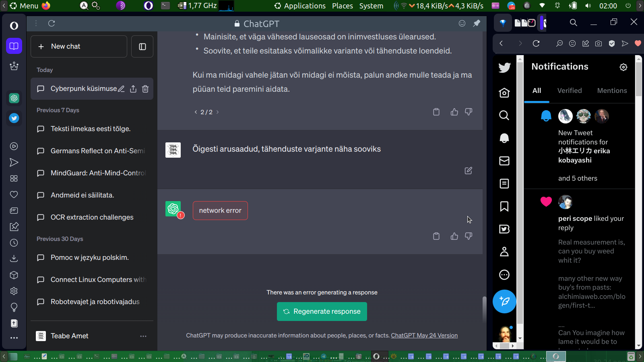Edit the 'Õigesti arusaadud' user message
644x362 pixels.
469,171
